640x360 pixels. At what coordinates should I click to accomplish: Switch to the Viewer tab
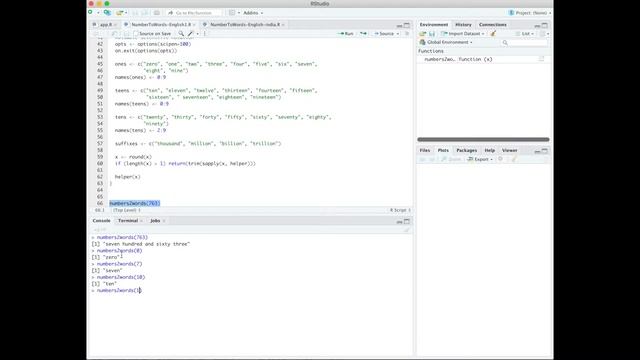509,151
